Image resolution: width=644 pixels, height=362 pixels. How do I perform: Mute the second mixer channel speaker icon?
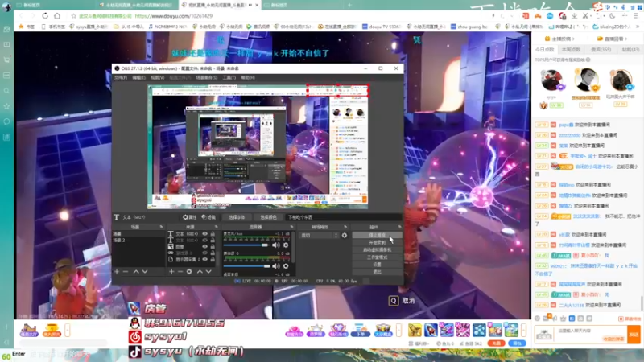pos(275,266)
